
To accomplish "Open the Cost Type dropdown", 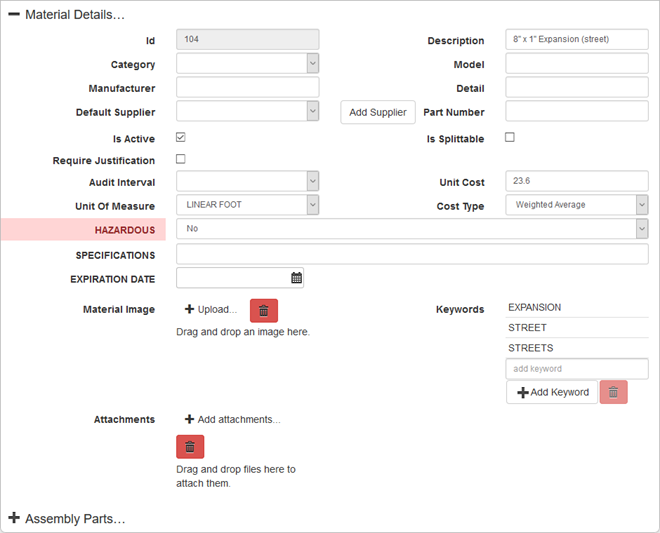I will 576,205.
